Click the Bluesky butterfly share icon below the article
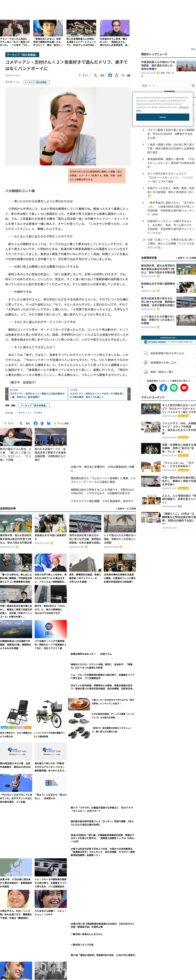 coord(49,423)
